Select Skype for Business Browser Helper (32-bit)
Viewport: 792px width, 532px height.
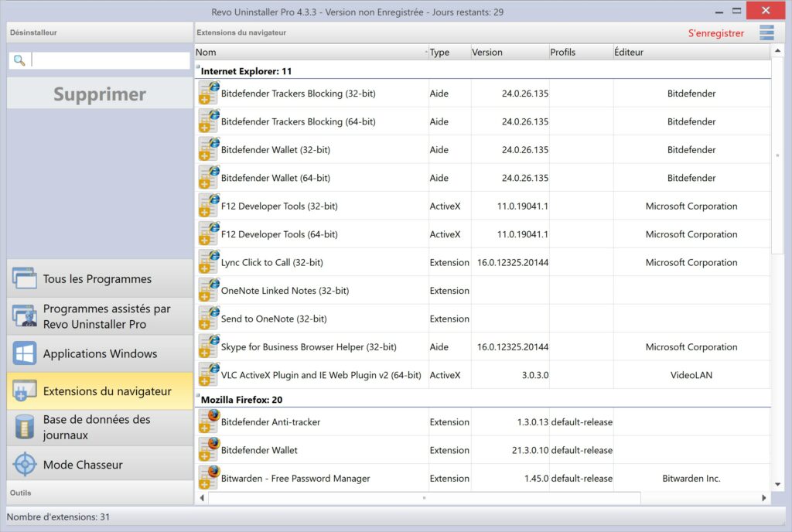click(x=483, y=346)
